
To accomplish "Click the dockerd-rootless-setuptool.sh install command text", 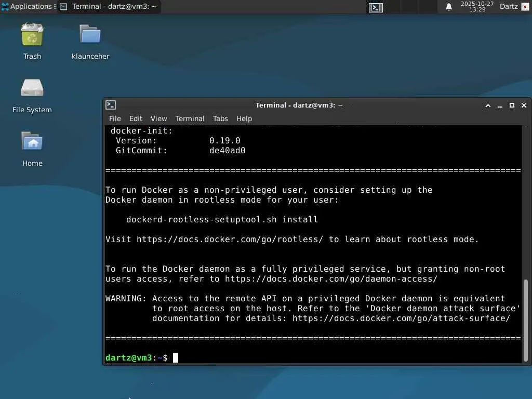I will [x=222, y=220].
